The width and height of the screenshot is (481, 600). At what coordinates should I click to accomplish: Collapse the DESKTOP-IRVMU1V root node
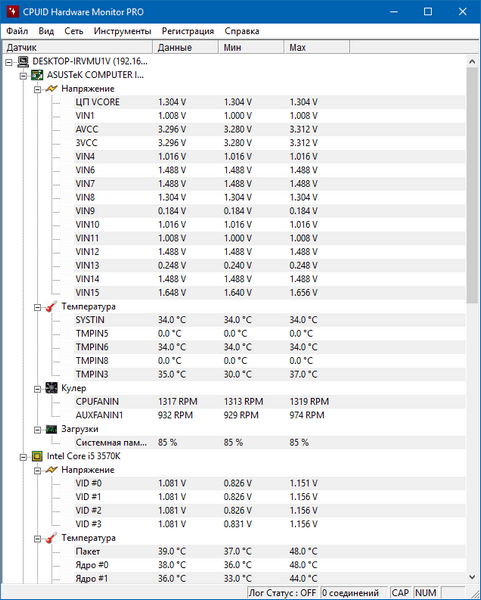pyautogui.click(x=9, y=62)
